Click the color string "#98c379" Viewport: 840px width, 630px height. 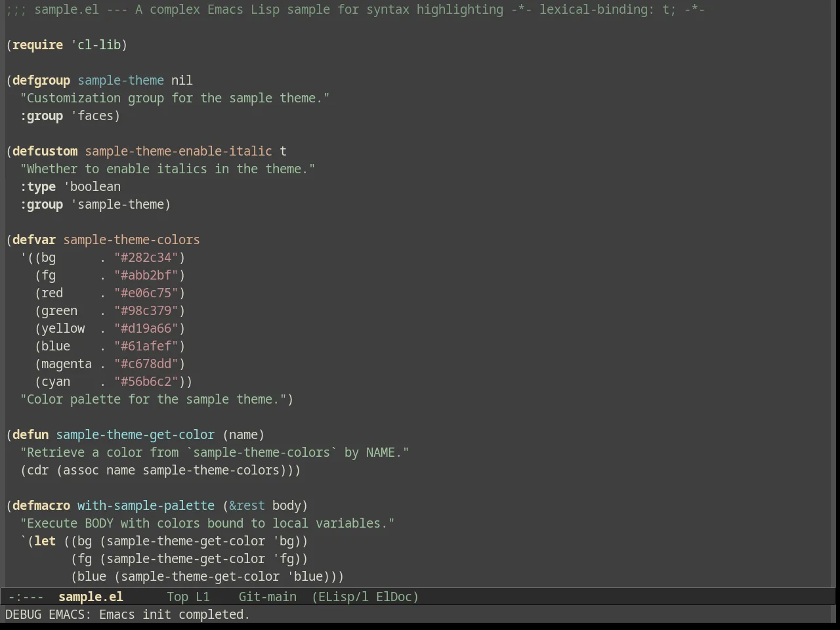(x=146, y=310)
